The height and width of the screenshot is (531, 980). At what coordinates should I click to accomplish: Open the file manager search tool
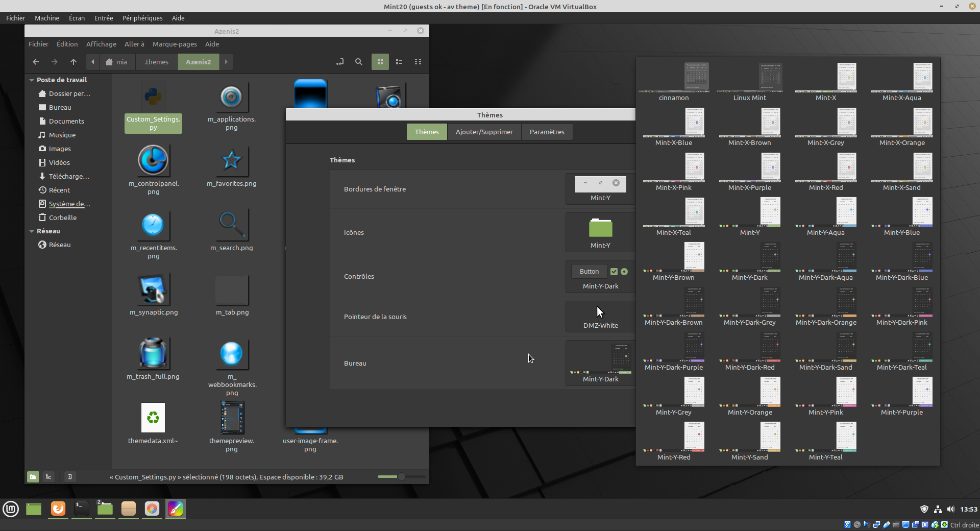point(359,62)
